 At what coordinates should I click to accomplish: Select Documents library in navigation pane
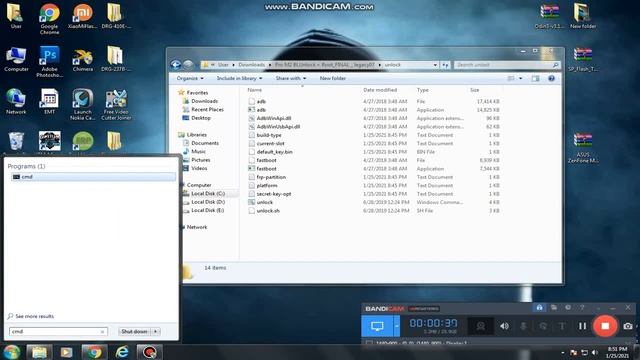click(205, 143)
